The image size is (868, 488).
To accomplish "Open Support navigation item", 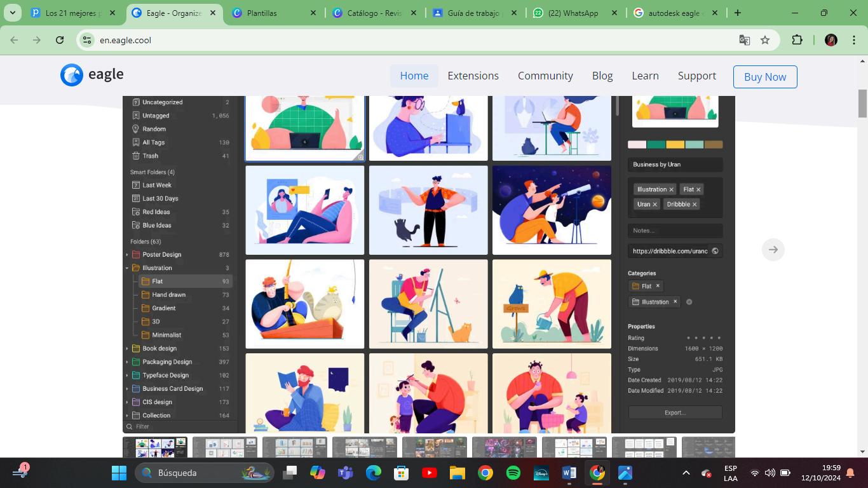I will (697, 76).
